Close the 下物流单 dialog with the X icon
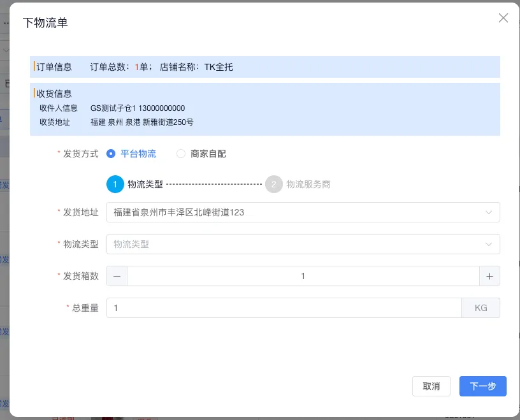This screenshot has height=420, width=520. [x=503, y=18]
